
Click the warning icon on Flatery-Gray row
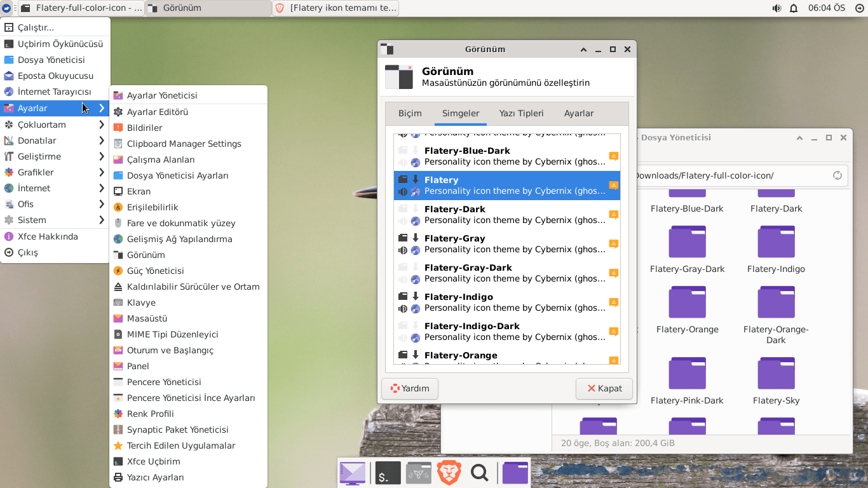613,244
